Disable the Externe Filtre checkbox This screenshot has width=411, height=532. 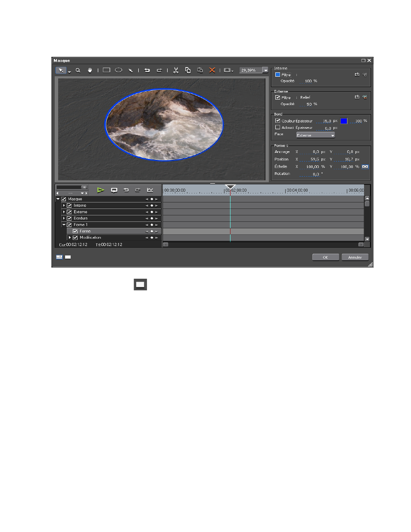277,97
